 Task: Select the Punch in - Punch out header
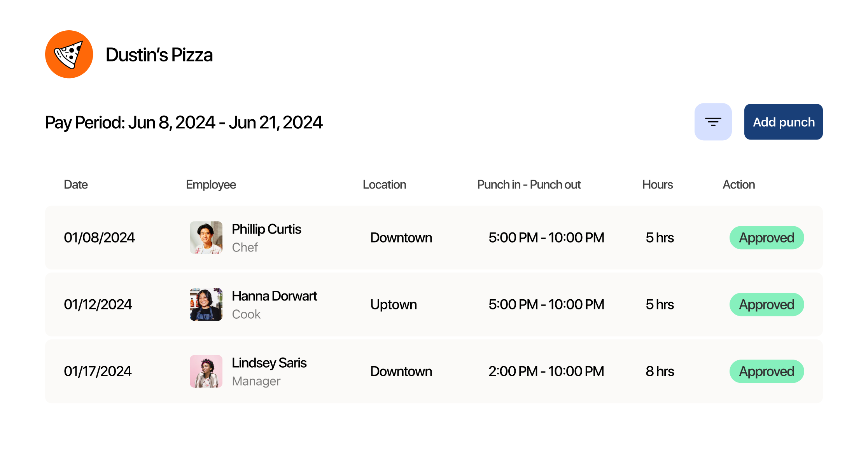[529, 185]
